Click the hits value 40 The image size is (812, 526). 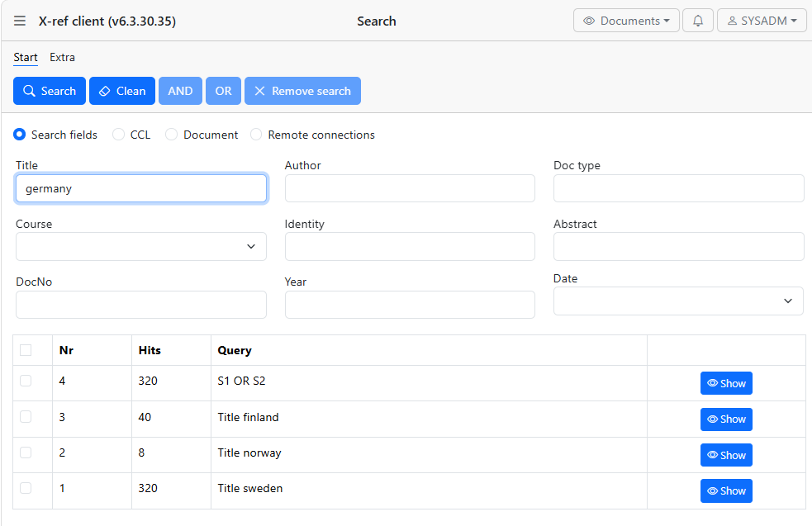[x=145, y=417]
